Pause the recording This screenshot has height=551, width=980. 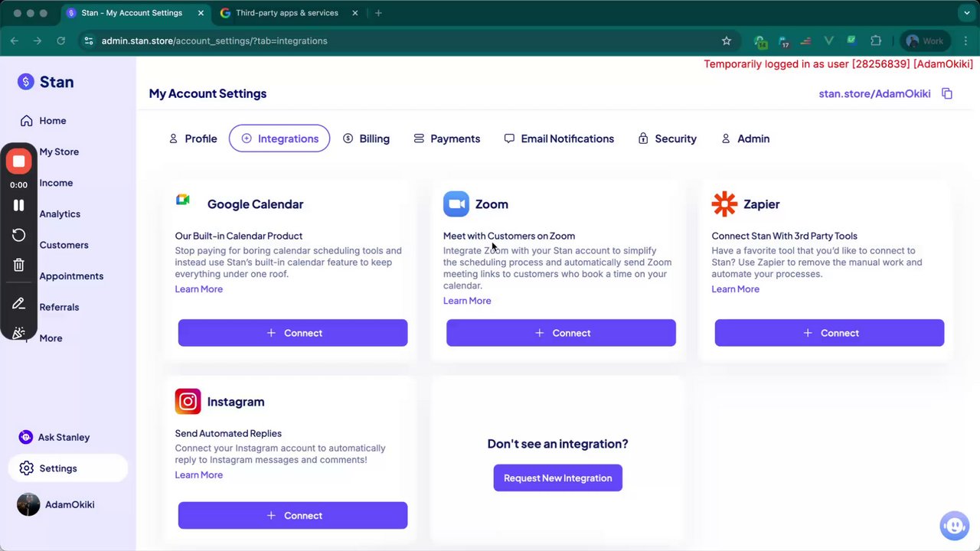pyautogui.click(x=18, y=205)
